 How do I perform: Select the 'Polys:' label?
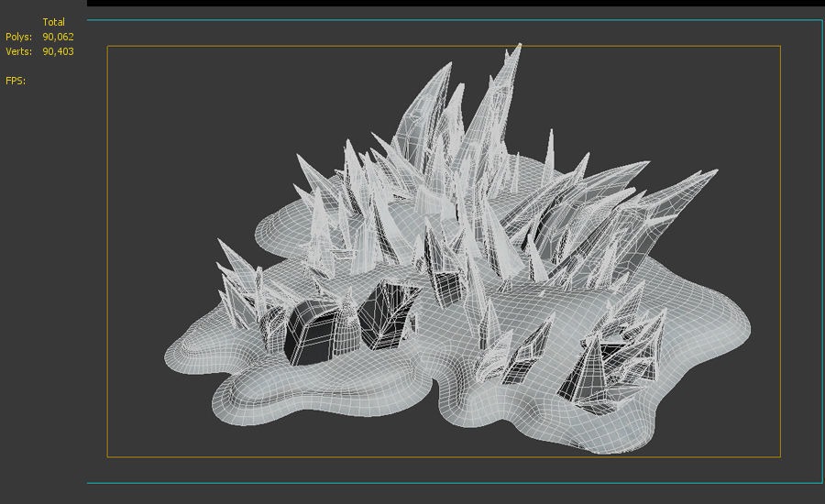[19, 37]
